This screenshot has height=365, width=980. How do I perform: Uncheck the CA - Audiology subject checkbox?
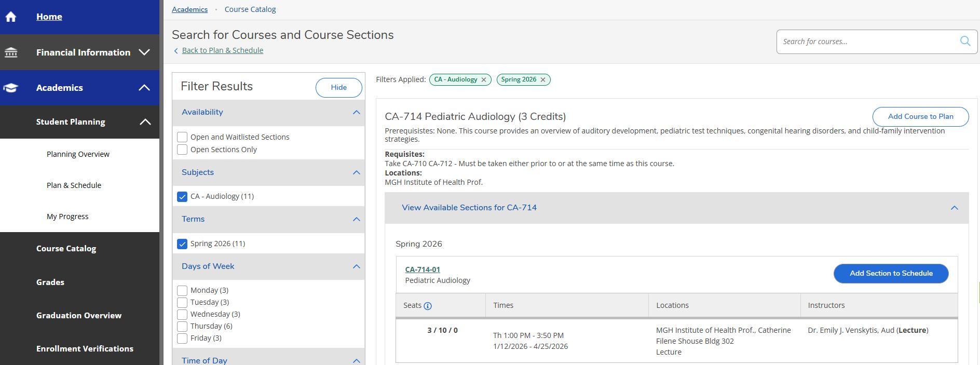tap(182, 197)
